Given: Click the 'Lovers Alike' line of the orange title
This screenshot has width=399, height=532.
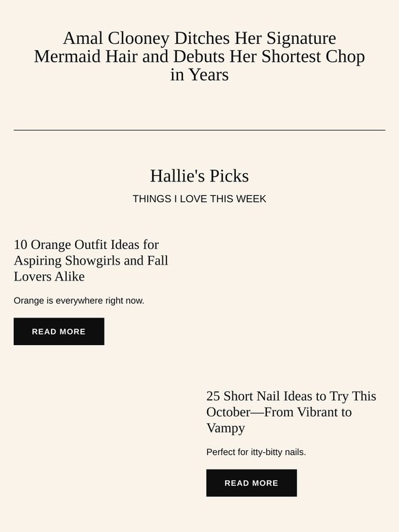Looking at the screenshot, I should click(x=50, y=276).
